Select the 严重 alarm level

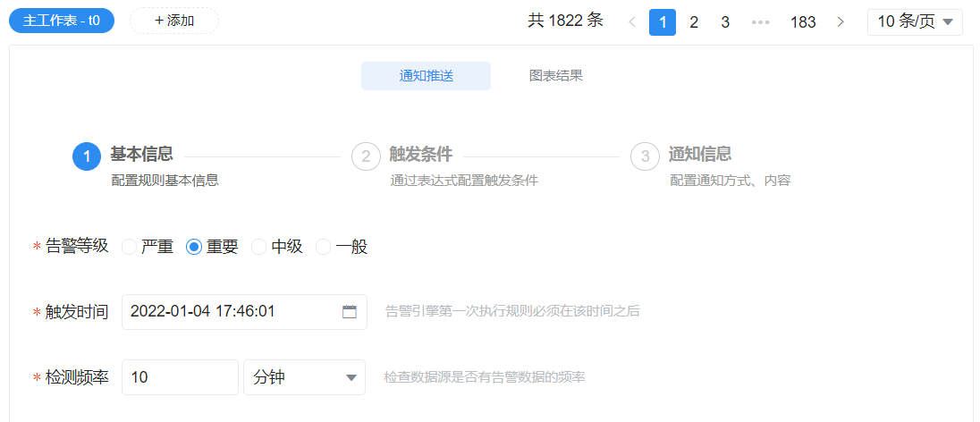pyautogui.click(x=148, y=247)
